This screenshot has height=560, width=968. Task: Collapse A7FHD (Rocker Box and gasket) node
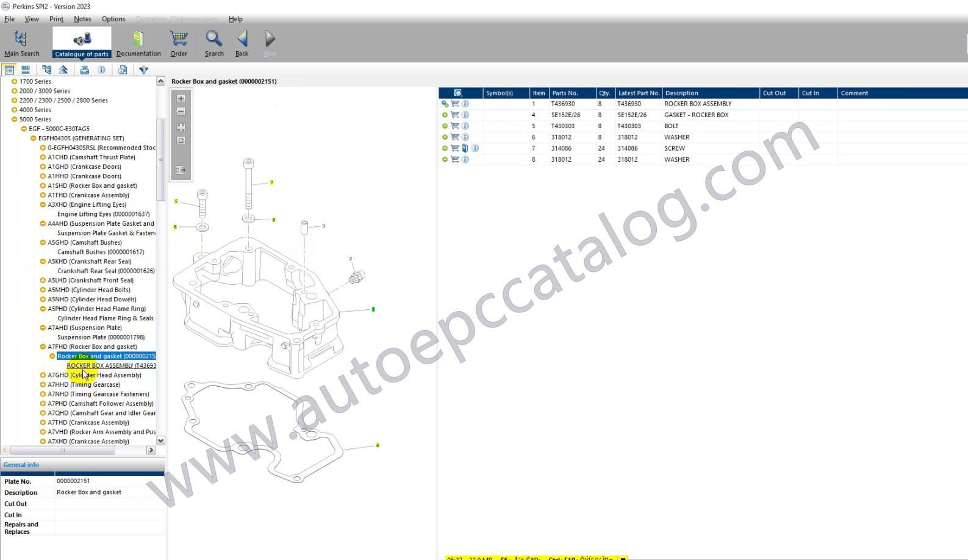pos(43,347)
